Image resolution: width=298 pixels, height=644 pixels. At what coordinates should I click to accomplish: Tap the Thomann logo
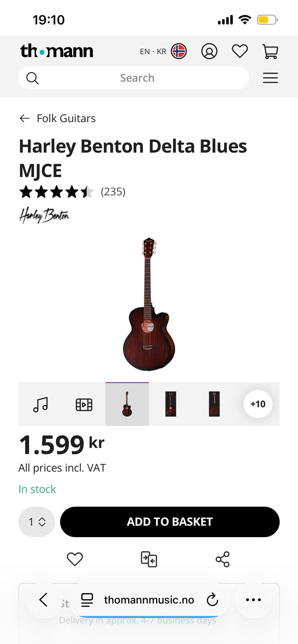tap(57, 51)
